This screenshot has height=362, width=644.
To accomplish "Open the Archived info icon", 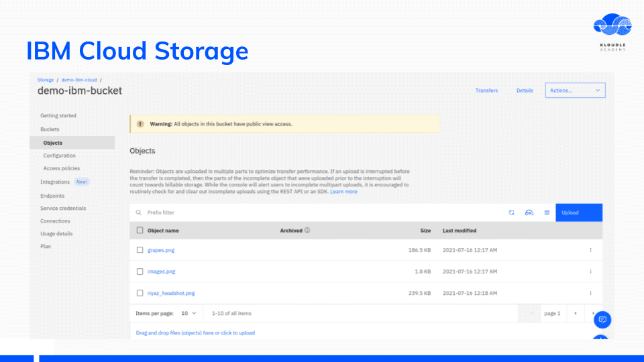I will coord(307,230).
